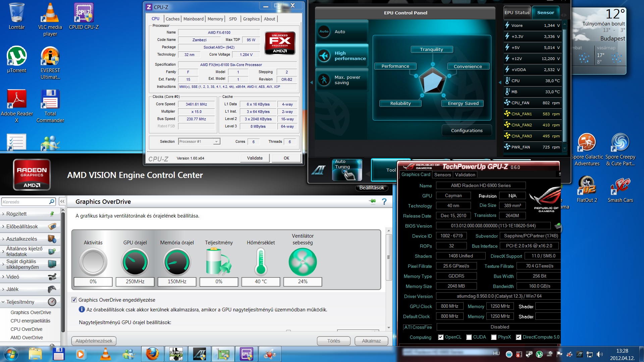Switch to Sensors tab in GPU-Z
644x362 pixels.
coord(442,175)
